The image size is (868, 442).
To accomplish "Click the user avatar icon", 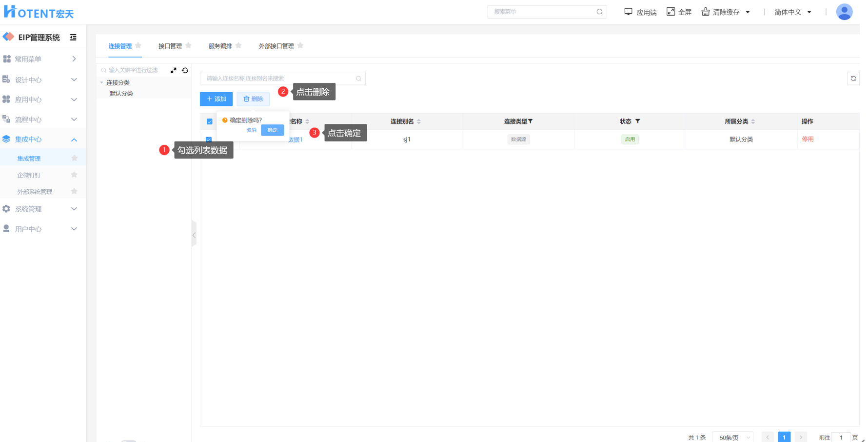I will 844,12.
